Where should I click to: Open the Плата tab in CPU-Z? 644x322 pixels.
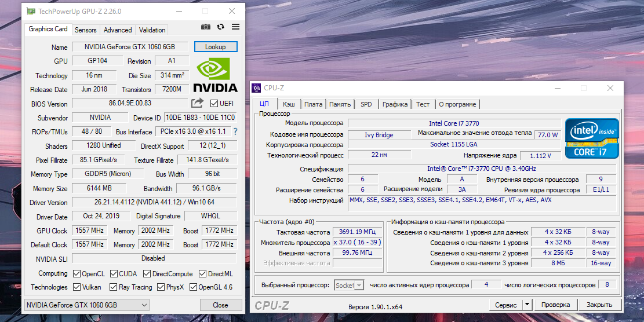coord(314,104)
